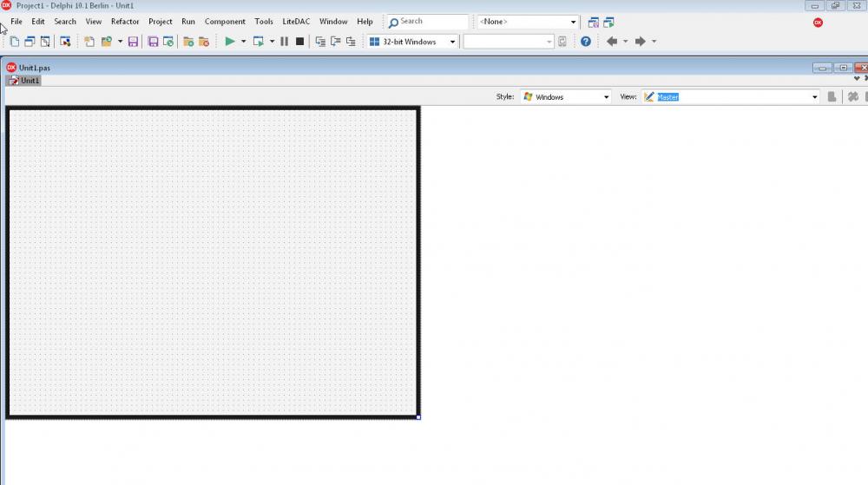Click the red Embarcadero icon at top right
This screenshot has height=485, width=868.
point(818,23)
